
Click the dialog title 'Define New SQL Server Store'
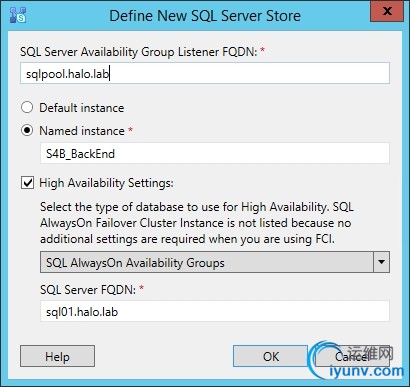[205, 16]
